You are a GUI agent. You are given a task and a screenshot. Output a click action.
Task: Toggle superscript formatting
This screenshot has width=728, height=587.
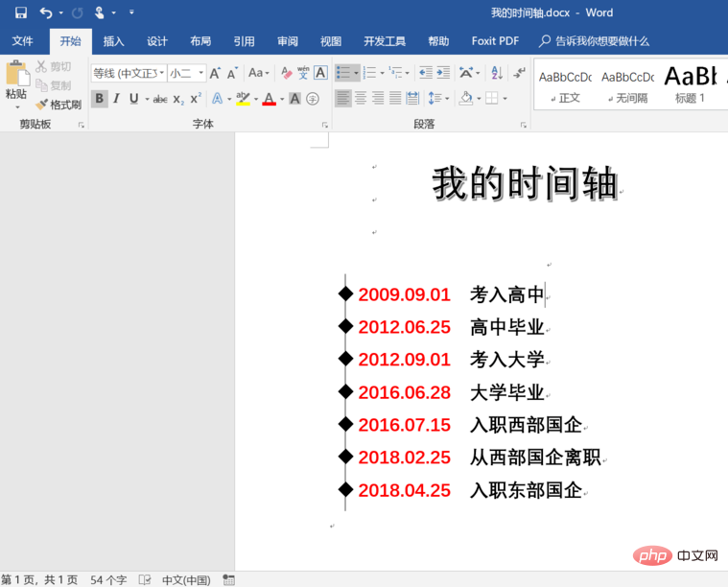pyautogui.click(x=196, y=99)
